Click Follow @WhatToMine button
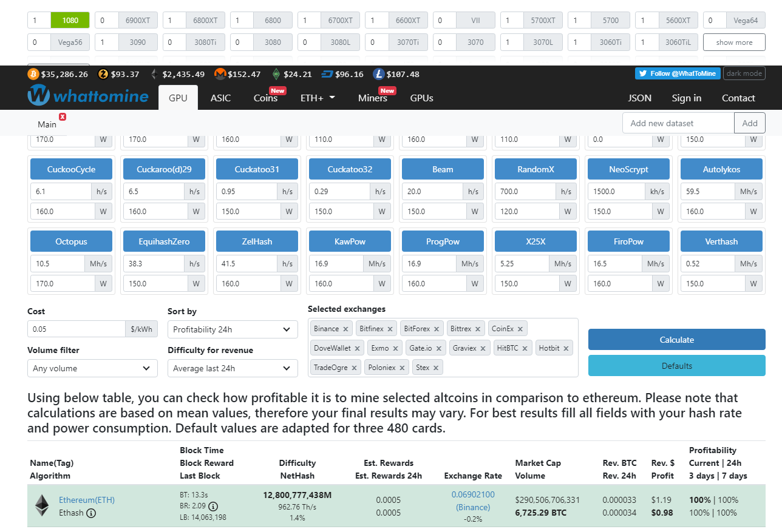The height and width of the screenshot is (532, 782). [x=678, y=73]
